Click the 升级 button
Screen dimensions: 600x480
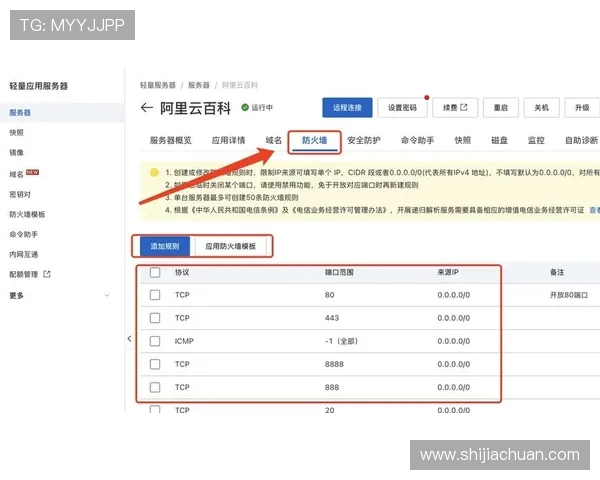tap(582, 108)
